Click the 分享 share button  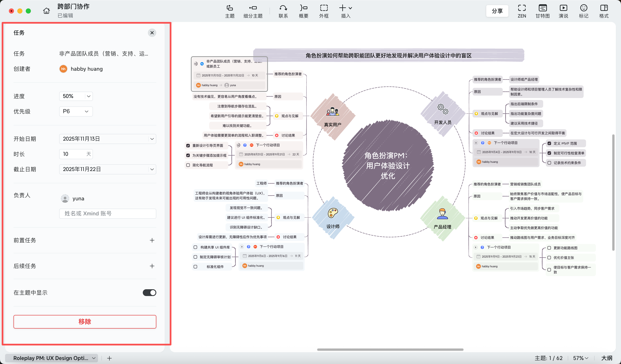point(497,11)
